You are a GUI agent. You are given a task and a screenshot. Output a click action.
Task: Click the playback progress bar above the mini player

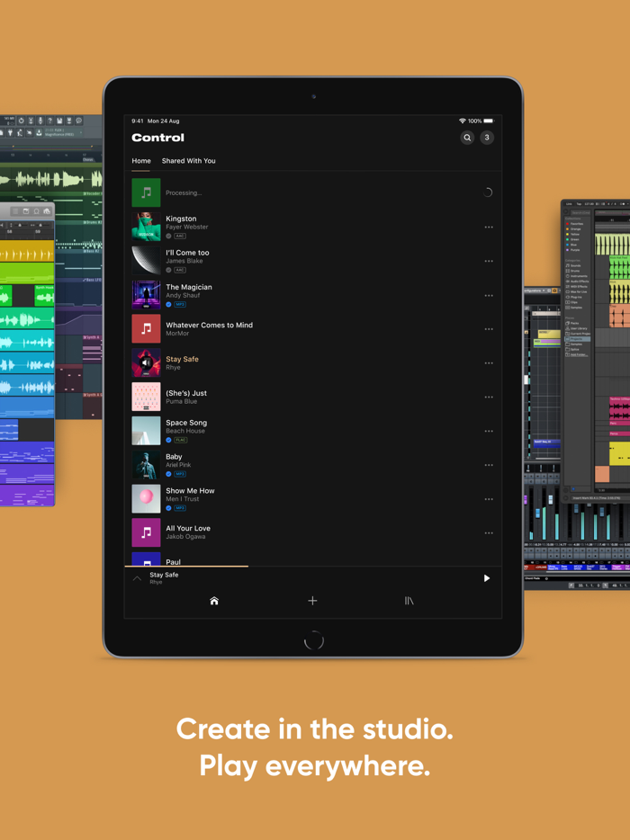[x=313, y=566]
